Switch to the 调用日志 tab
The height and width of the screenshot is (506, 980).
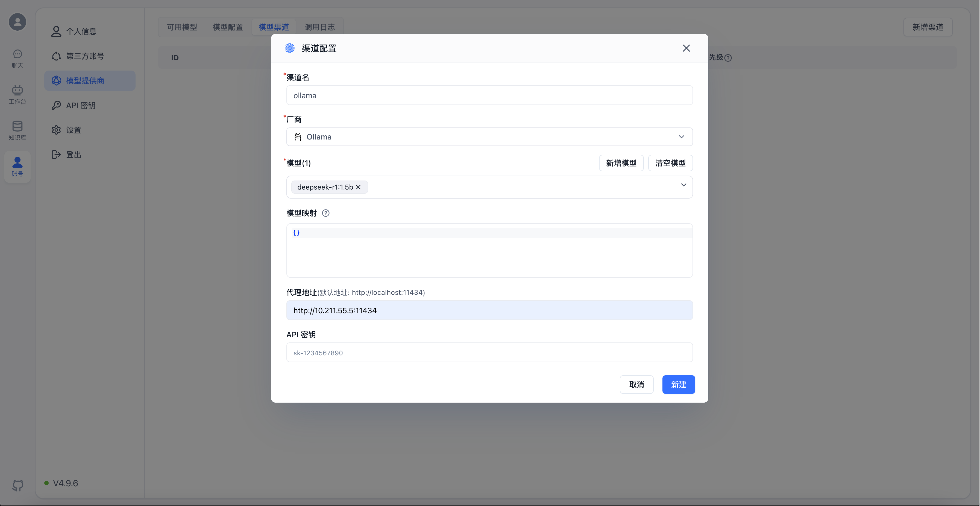319,27
